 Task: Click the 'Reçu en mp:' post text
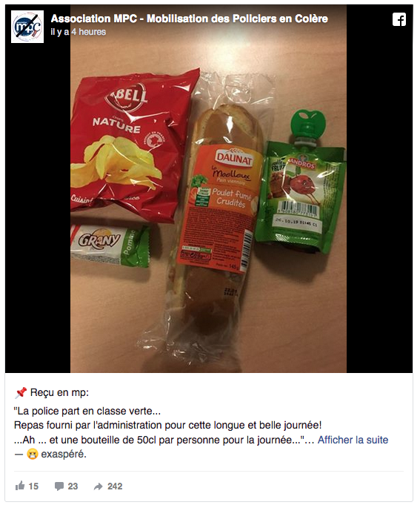tap(59, 393)
